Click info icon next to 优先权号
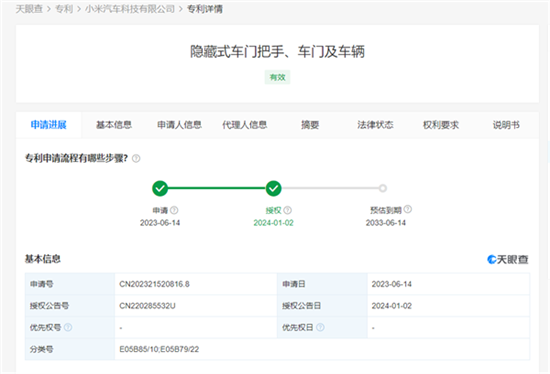 pos(68,327)
